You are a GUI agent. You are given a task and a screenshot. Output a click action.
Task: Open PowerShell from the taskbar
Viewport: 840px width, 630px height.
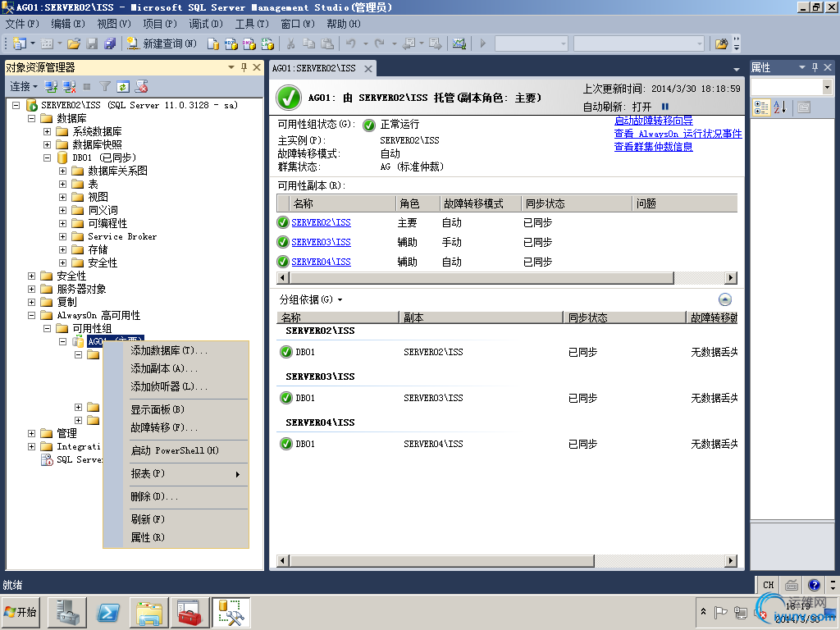click(x=108, y=612)
